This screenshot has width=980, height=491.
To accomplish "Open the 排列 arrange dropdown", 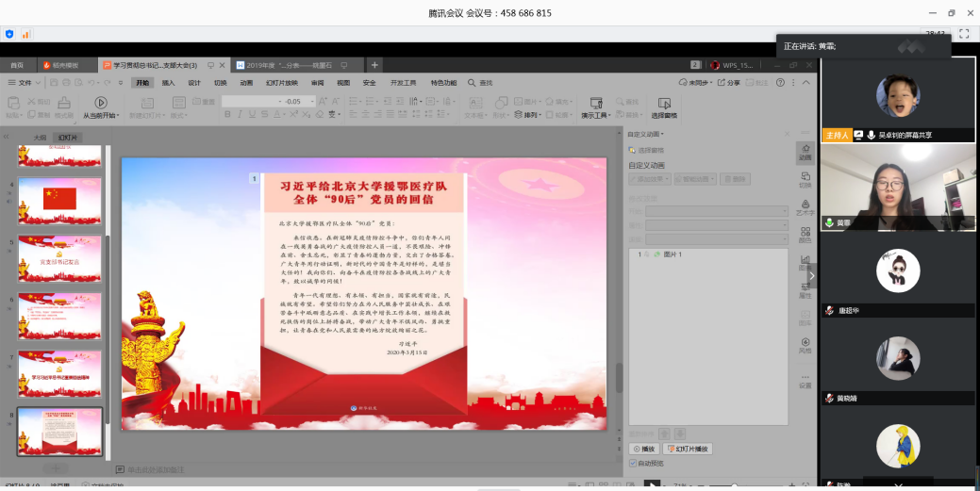I will point(527,115).
